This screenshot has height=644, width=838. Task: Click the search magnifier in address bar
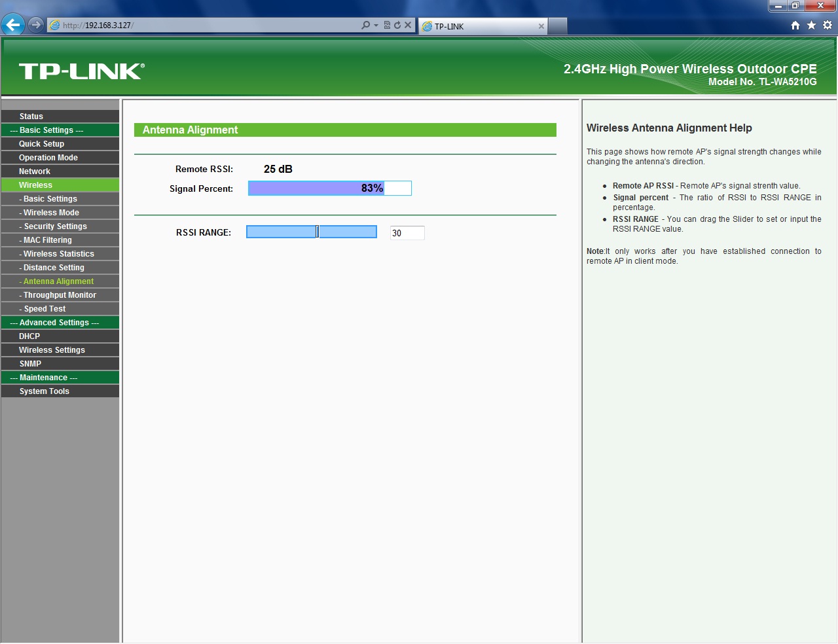[365, 25]
